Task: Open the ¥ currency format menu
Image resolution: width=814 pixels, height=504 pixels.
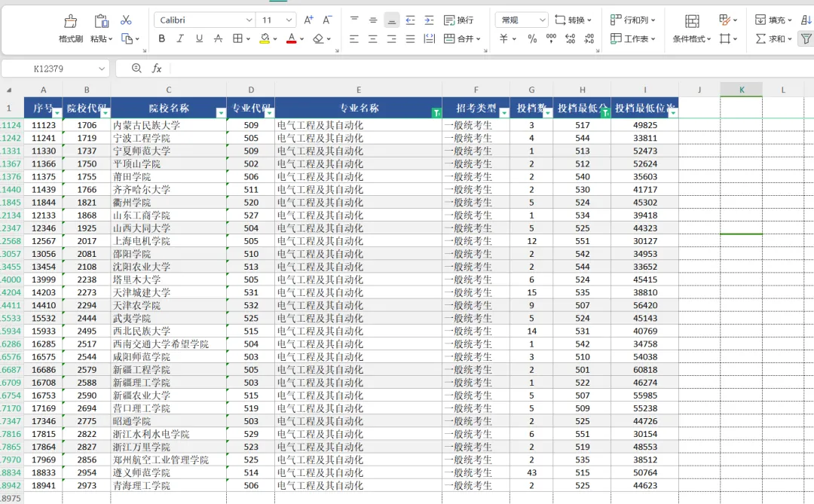Action: (x=507, y=38)
